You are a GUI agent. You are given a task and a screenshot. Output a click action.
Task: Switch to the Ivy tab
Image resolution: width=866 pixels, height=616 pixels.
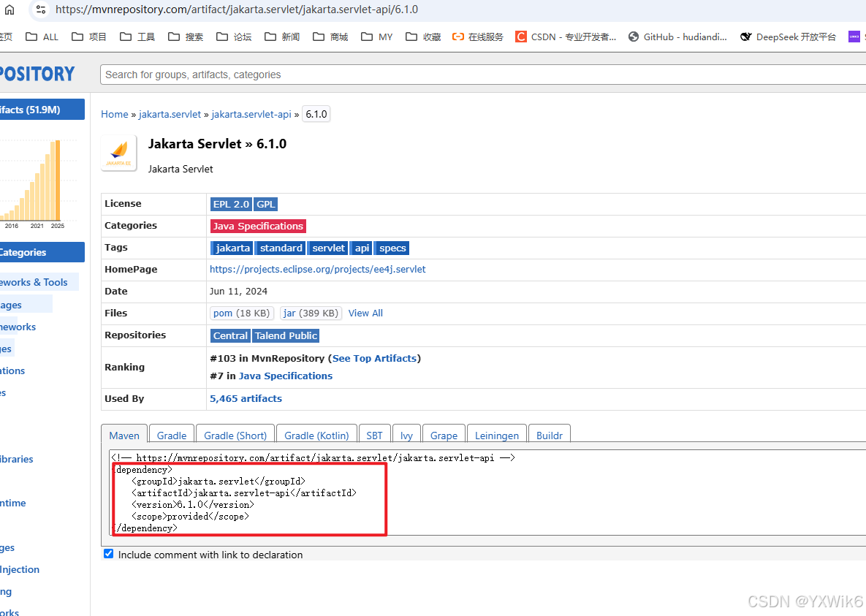[x=406, y=436]
